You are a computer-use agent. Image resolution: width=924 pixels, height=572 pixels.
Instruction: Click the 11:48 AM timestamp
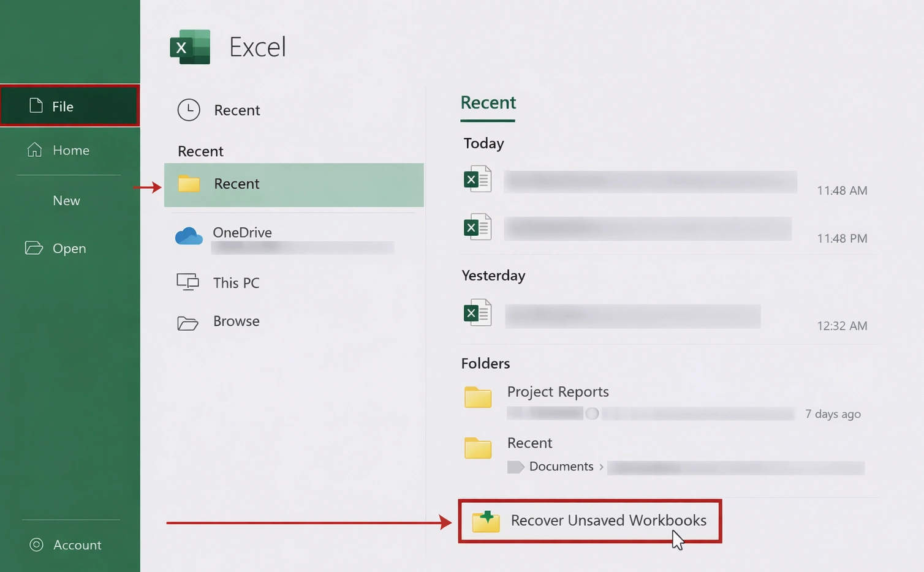842,190
